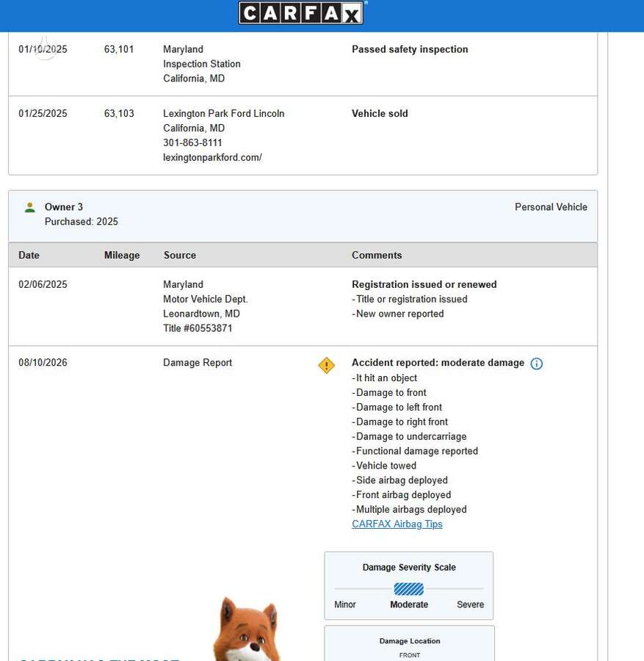The height and width of the screenshot is (661, 644).
Task: Click phone number 301-863-8111
Action: [192, 142]
